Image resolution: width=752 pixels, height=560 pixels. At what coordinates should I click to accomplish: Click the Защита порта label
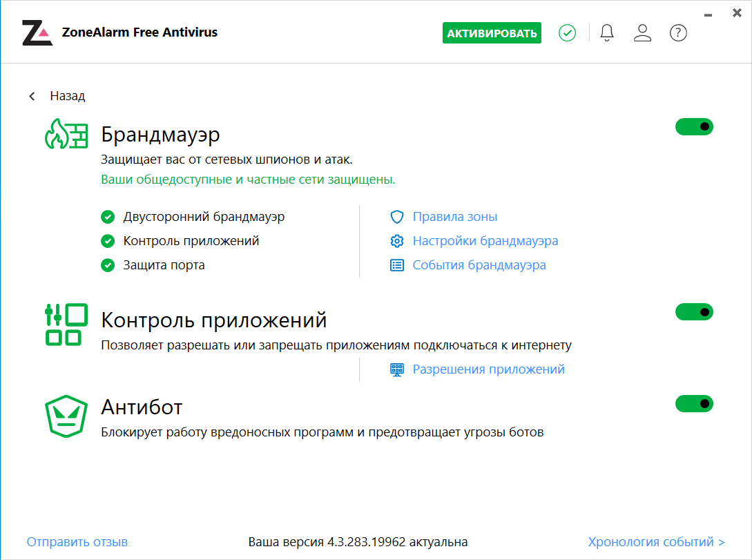pos(164,265)
